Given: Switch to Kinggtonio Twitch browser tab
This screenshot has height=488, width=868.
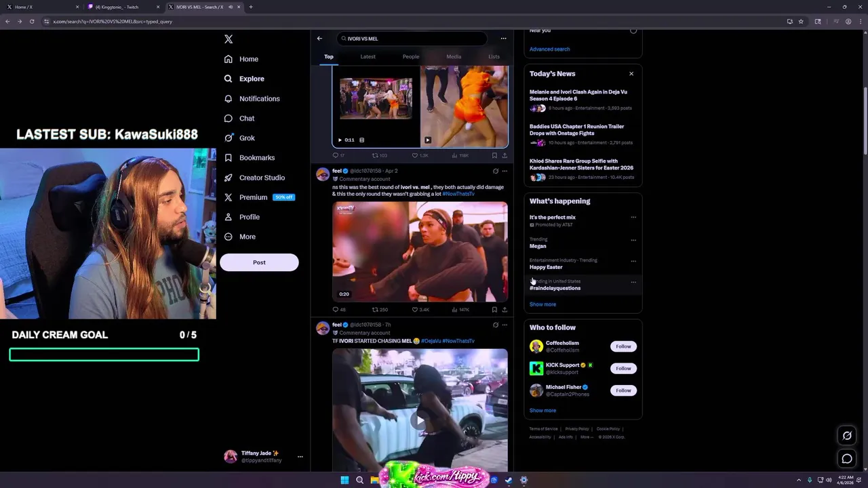Looking at the screenshot, I should tap(122, 7).
